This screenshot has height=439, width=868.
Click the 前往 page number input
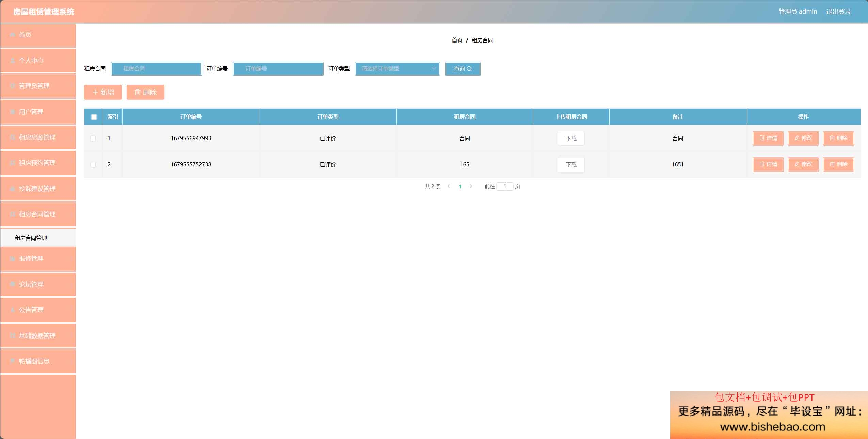tap(505, 186)
